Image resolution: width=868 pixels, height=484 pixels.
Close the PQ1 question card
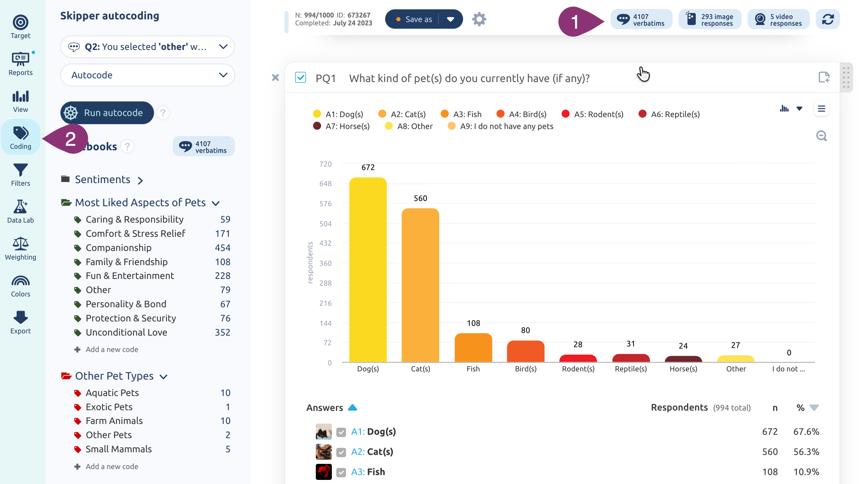(x=275, y=78)
